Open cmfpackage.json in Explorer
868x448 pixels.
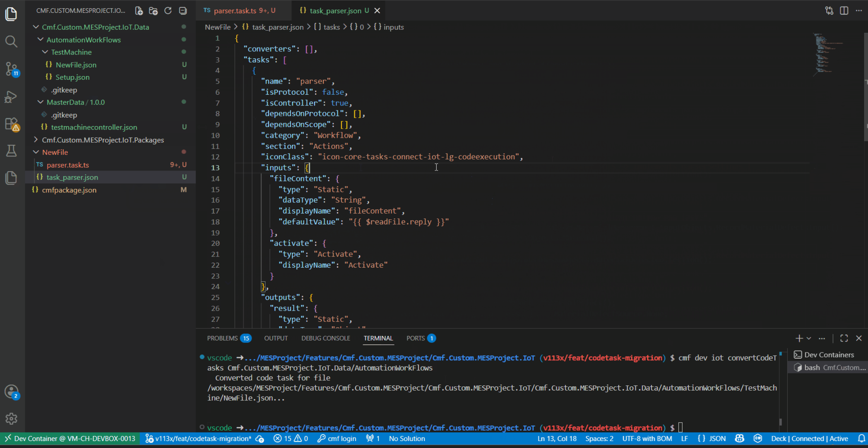pos(69,190)
